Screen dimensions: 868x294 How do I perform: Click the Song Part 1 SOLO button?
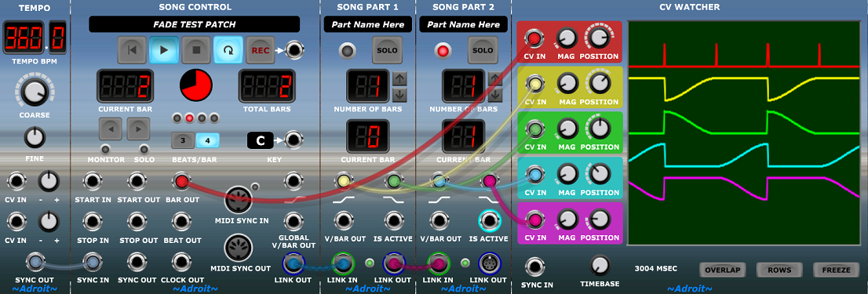click(387, 50)
